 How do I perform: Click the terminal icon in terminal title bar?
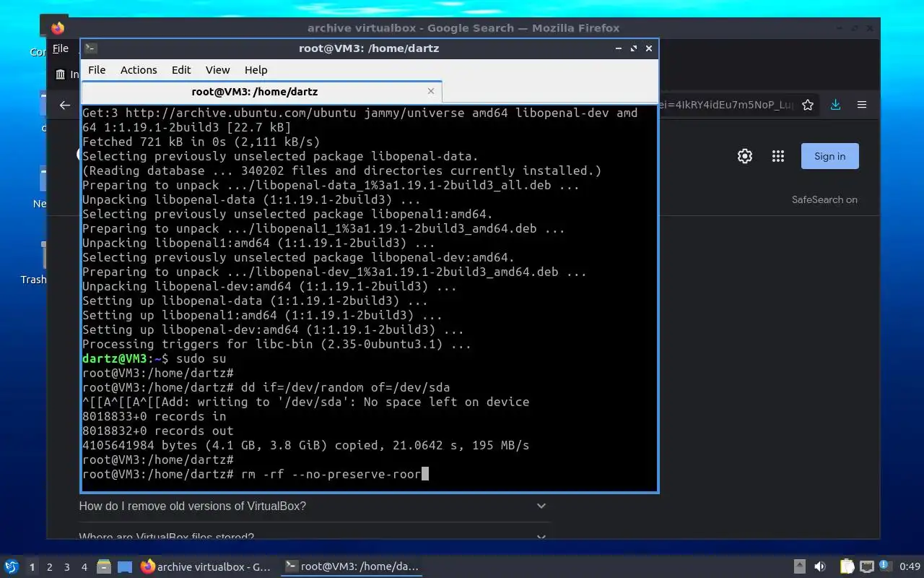pyautogui.click(x=90, y=48)
